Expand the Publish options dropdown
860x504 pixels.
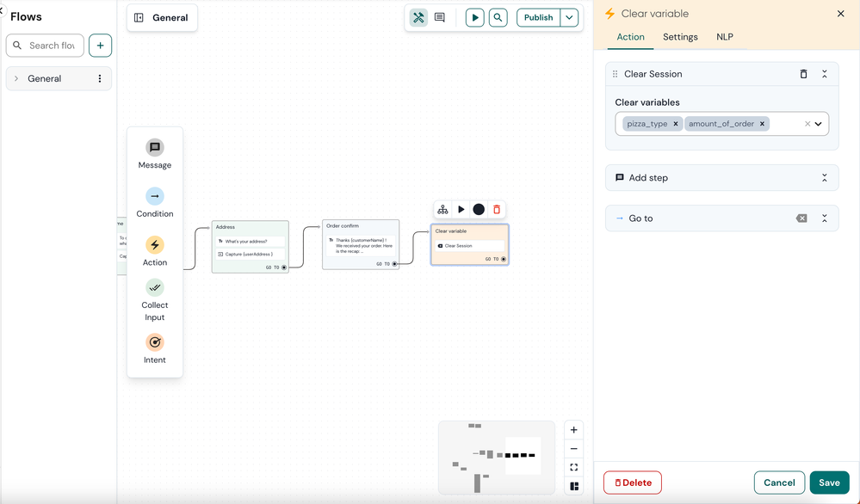[569, 17]
